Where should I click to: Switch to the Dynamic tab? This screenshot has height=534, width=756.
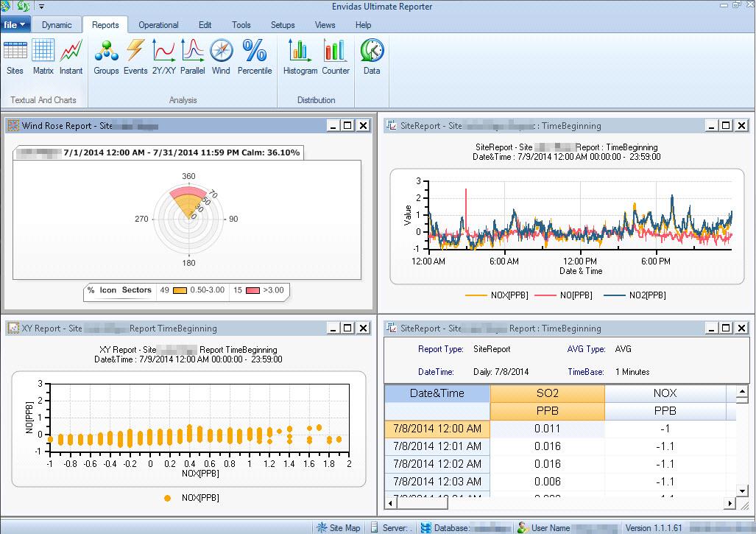tap(57, 24)
